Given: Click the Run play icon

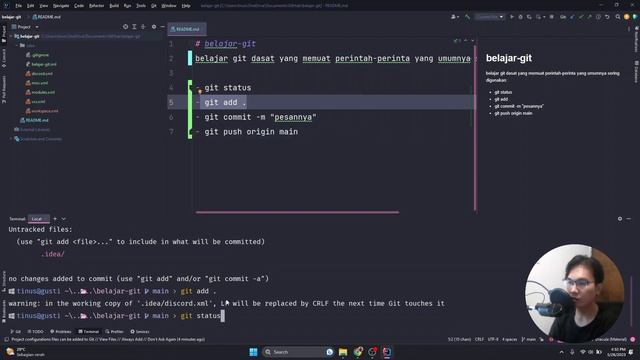Looking at the screenshot, I should pyautogui.click(x=512, y=17).
